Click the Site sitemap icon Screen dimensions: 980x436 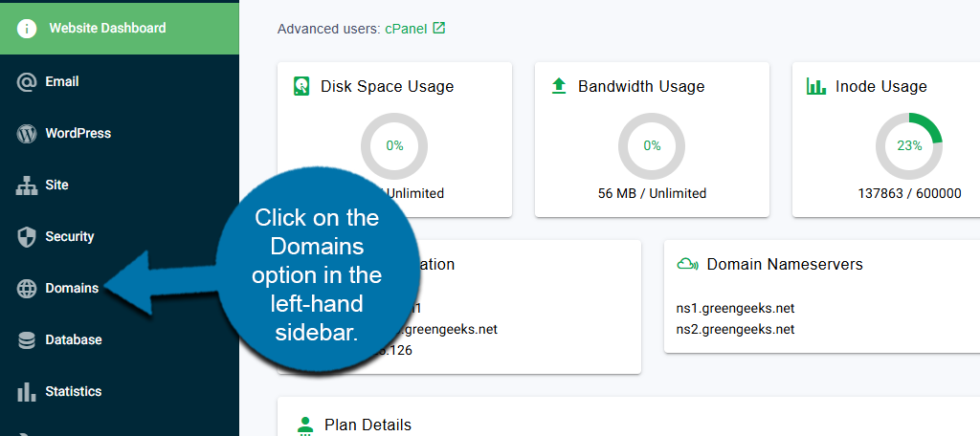tap(27, 185)
